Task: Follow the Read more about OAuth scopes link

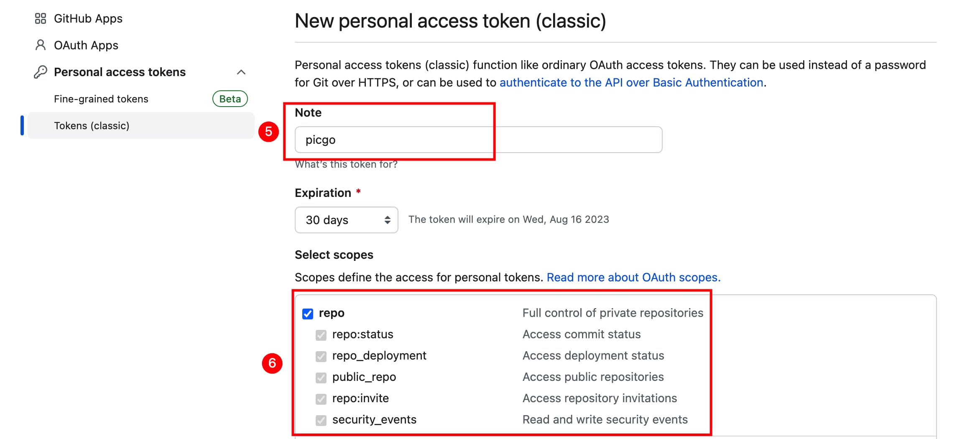Action: click(633, 278)
